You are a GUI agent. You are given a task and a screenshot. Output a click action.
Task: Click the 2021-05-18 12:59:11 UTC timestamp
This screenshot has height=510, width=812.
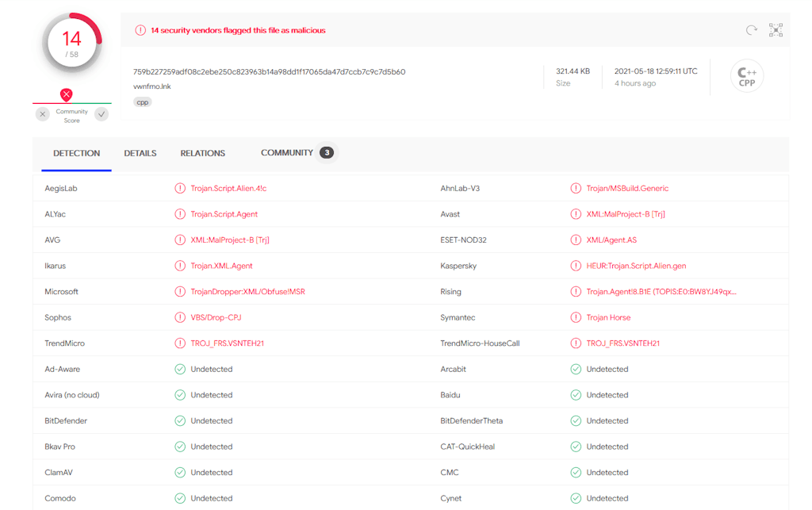[656, 71]
